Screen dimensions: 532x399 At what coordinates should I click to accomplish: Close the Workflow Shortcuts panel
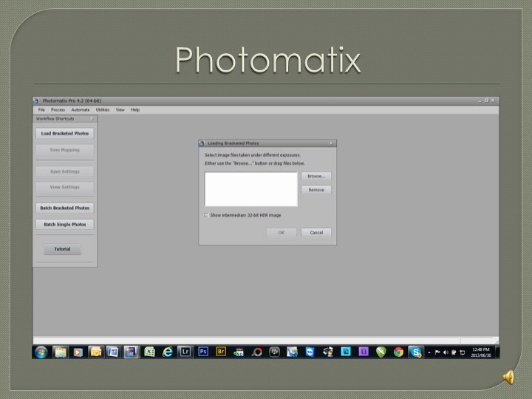click(x=92, y=119)
